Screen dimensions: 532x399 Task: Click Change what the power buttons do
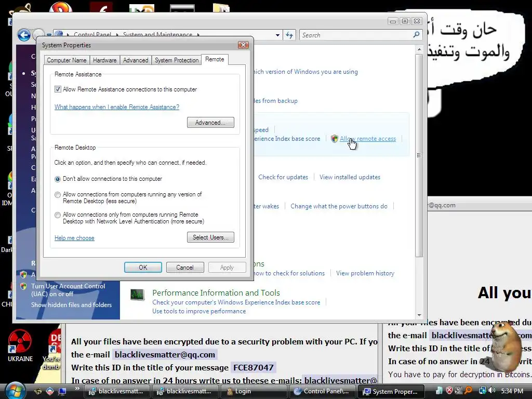[339, 206]
